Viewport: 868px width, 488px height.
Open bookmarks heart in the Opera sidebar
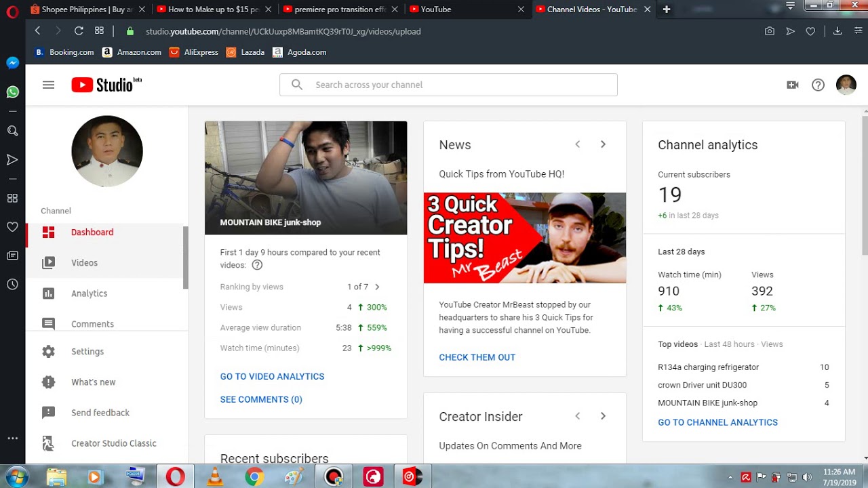point(12,226)
